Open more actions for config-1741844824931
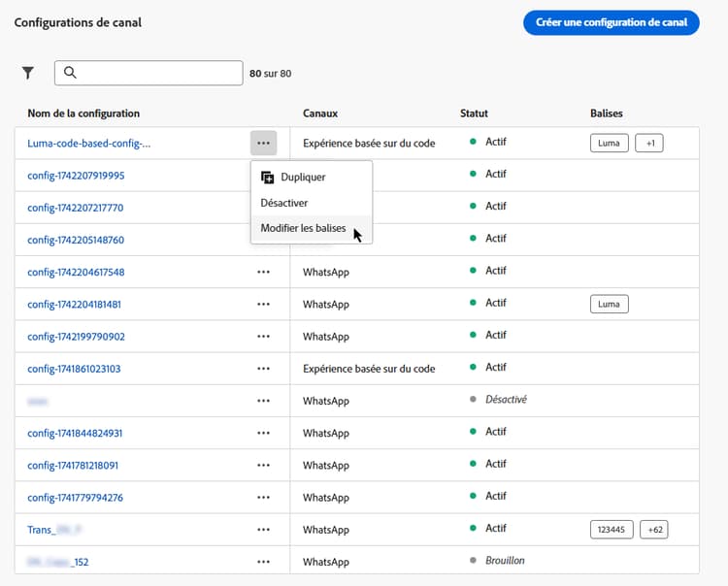The image size is (728, 586). coord(263,433)
